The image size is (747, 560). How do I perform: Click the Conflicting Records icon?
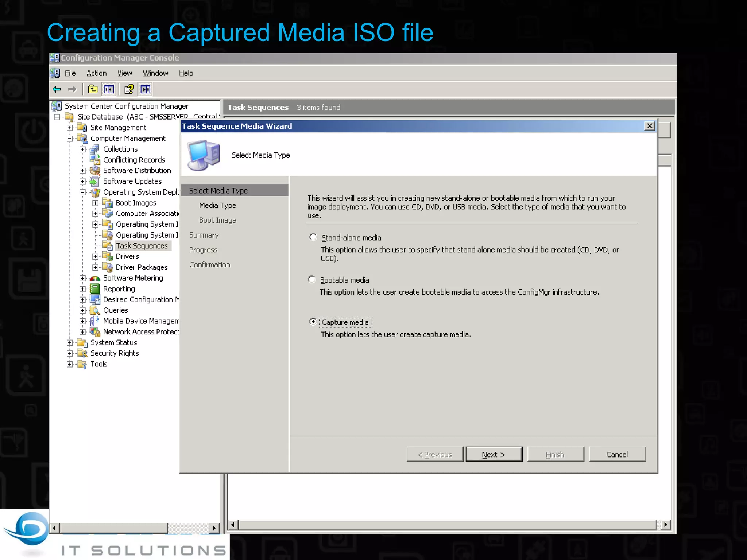pyautogui.click(x=95, y=160)
